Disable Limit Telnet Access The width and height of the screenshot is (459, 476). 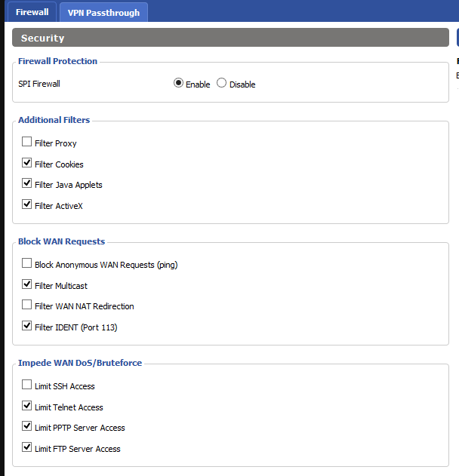click(x=27, y=407)
